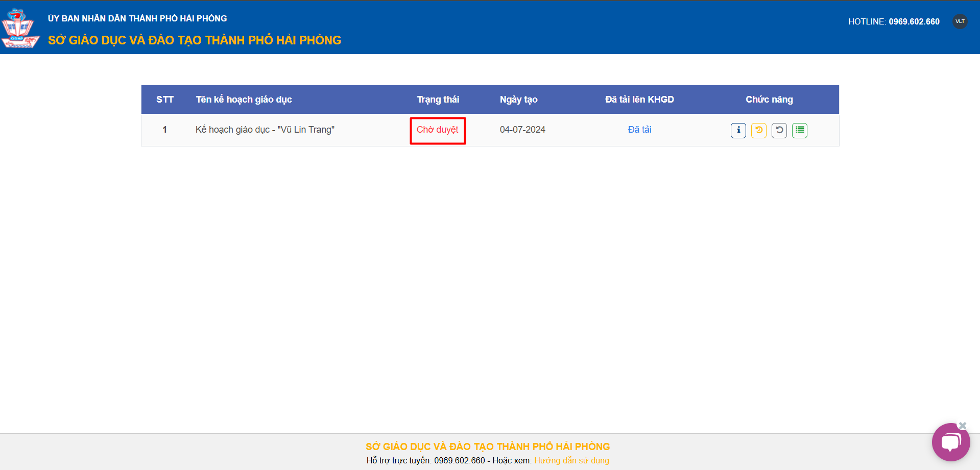
Task: Click the creation date 04-07-2024 cell
Action: point(522,130)
